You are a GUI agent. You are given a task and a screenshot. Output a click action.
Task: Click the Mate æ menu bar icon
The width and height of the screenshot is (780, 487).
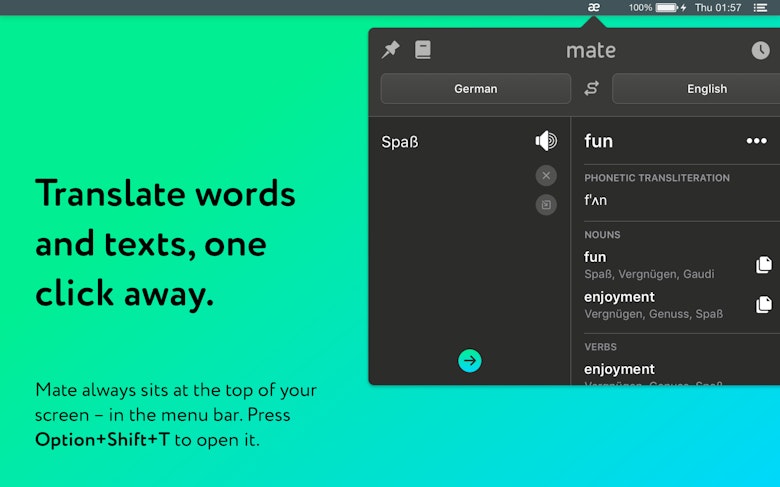point(593,7)
